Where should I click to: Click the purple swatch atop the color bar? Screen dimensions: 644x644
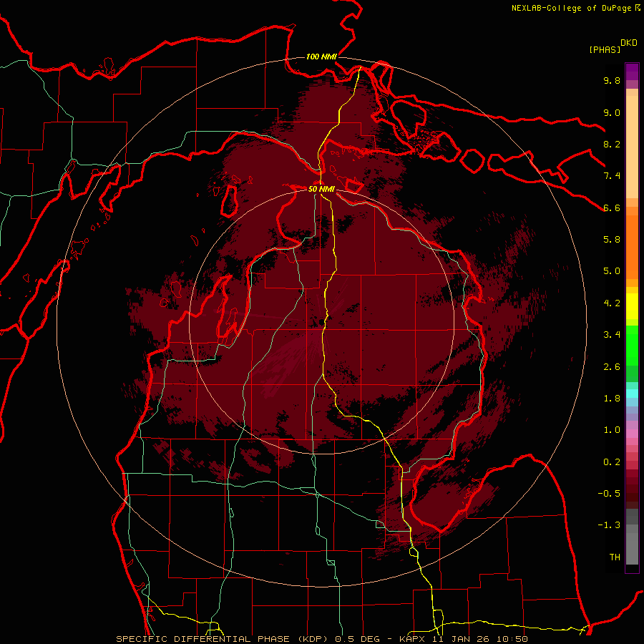[632, 72]
